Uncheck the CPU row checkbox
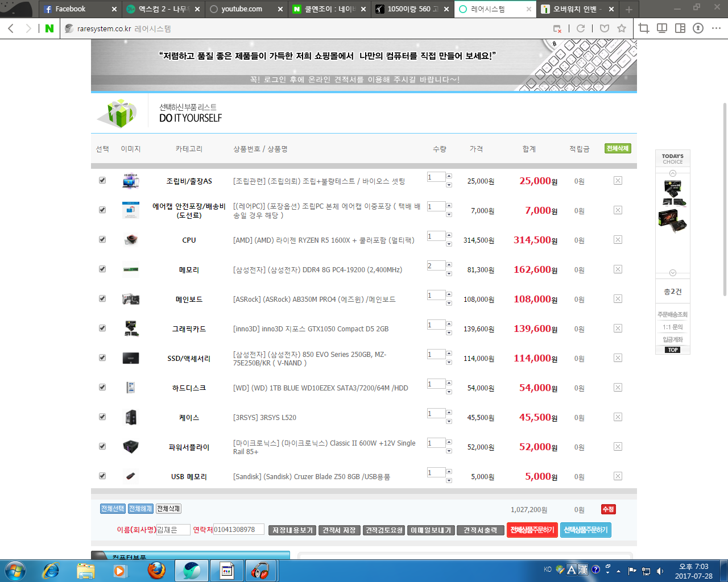This screenshot has height=582, width=728. 102,239
